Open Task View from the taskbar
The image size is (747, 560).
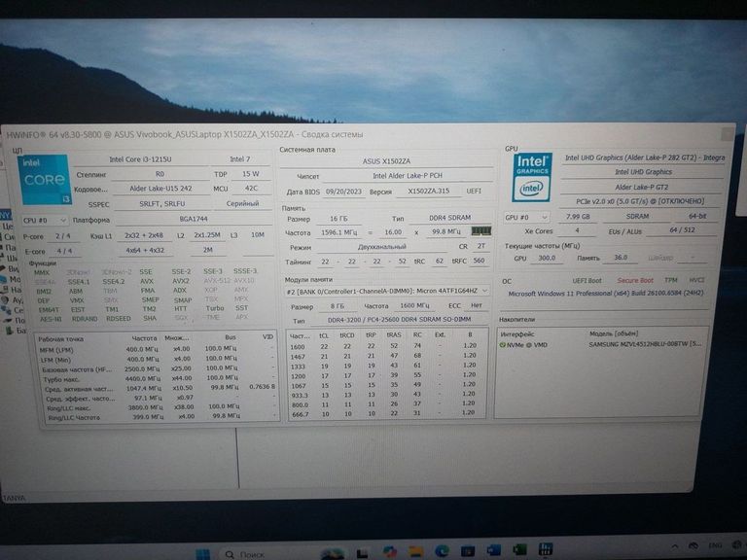pyautogui.click(x=363, y=554)
